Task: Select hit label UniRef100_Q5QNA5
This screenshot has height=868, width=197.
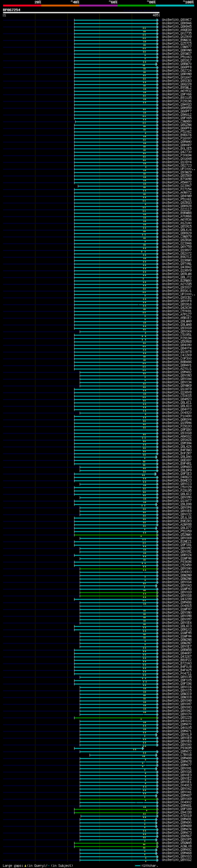Action: coord(177,843)
